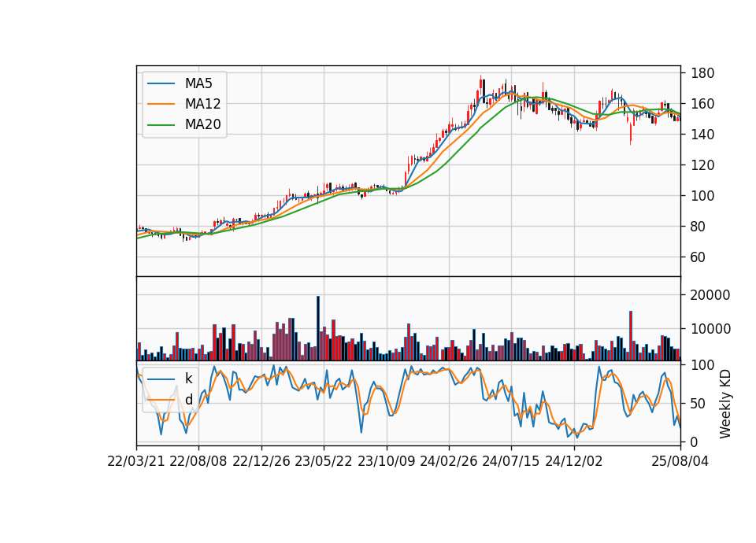Click the 25/08/04 date label
Screen dimensions: 756x543
(x=680, y=461)
